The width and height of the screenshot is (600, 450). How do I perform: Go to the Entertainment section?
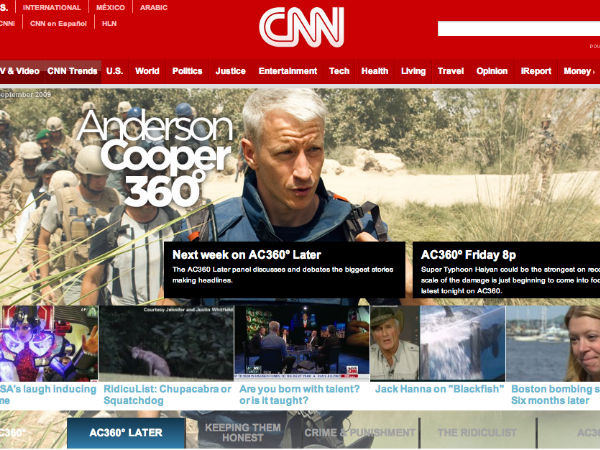[x=287, y=71]
